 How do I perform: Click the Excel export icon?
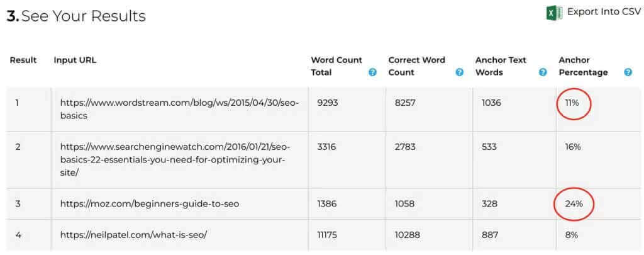coord(554,13)
